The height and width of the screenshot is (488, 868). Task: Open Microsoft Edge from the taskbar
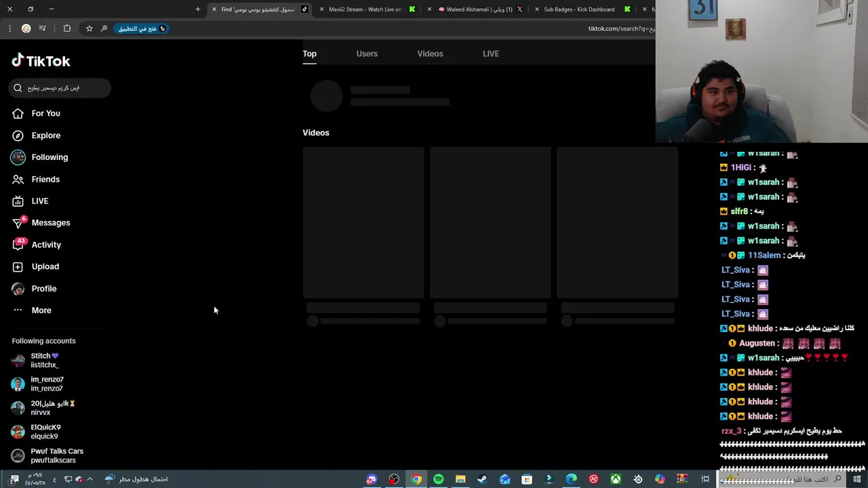[571, 479]
